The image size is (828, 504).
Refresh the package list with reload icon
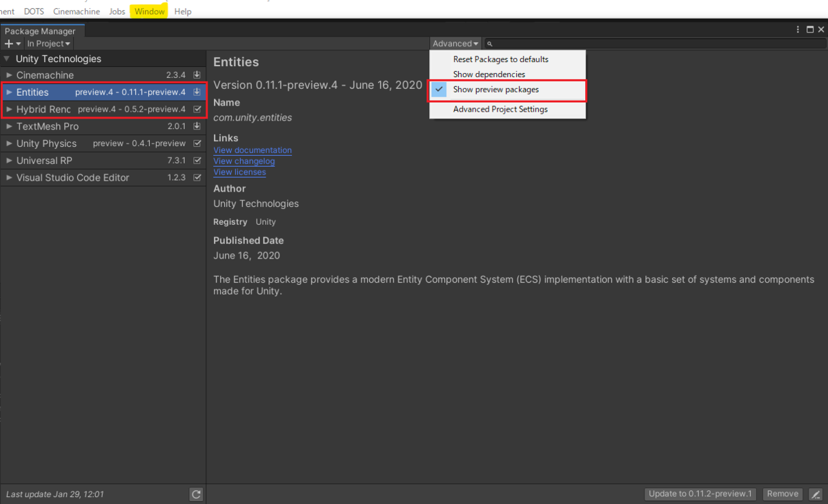click(197, 494)
